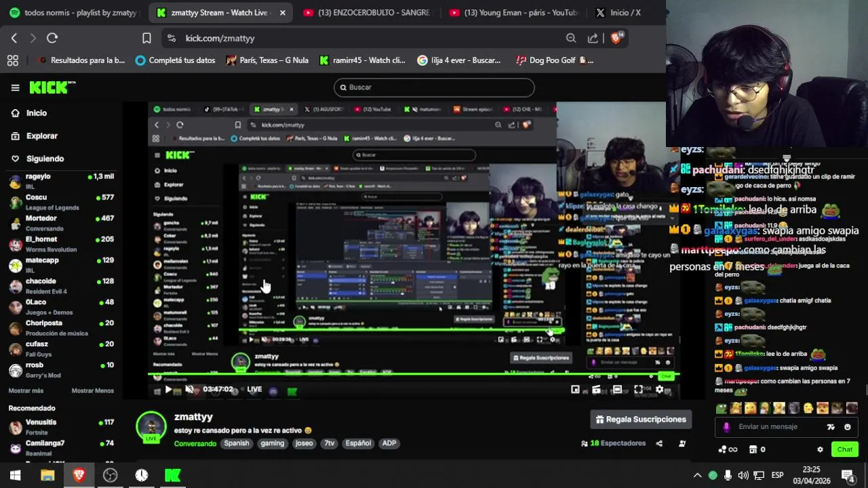Switch to ENZOCEROBULTO YouTube tab

[x=366, y=12]
